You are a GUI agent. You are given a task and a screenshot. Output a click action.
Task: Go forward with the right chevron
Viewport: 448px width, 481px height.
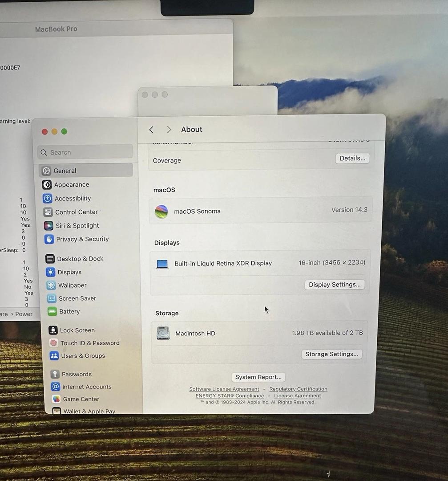coord(169,130)
